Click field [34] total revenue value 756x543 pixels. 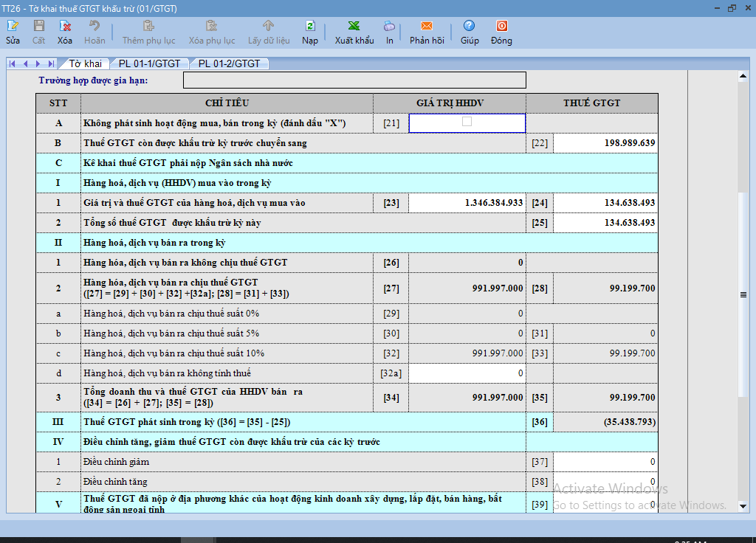click(x=467, y=398)
